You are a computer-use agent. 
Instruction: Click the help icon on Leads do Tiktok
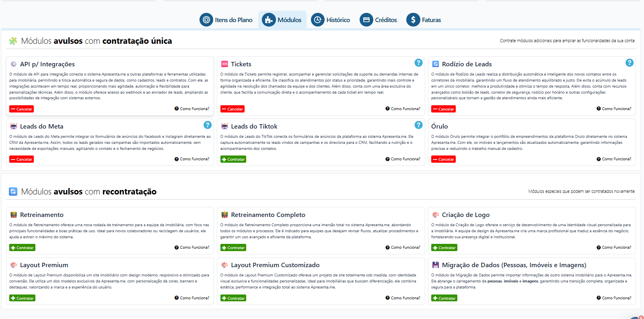pyautogui.click(x=418, y=125)
